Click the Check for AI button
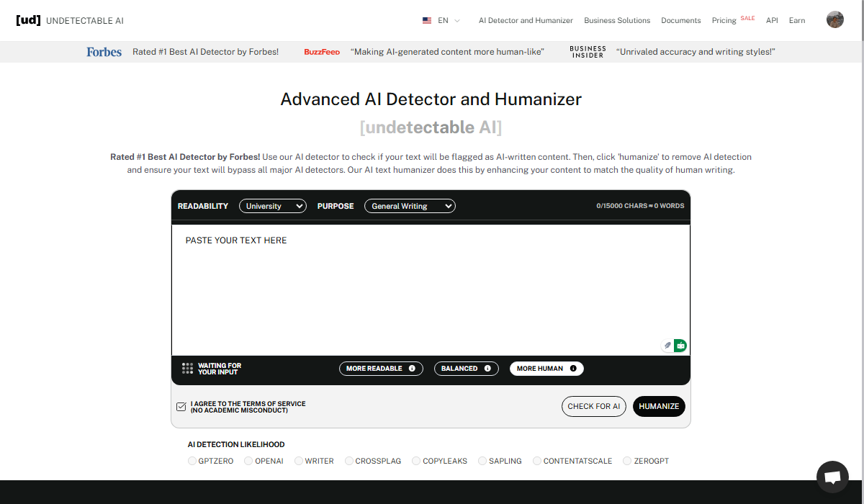Image resolution: width=864 pixels, height=504 pixels. [x=593, y=406]
